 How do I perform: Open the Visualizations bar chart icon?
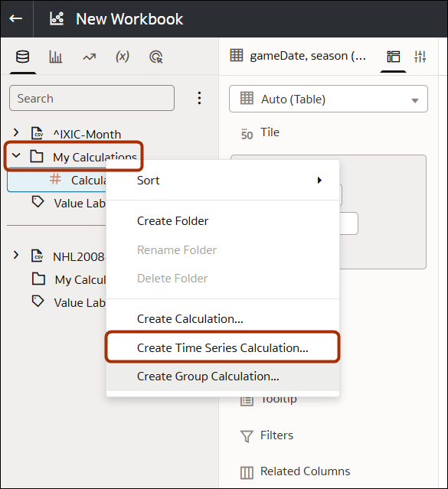point(56,57)
